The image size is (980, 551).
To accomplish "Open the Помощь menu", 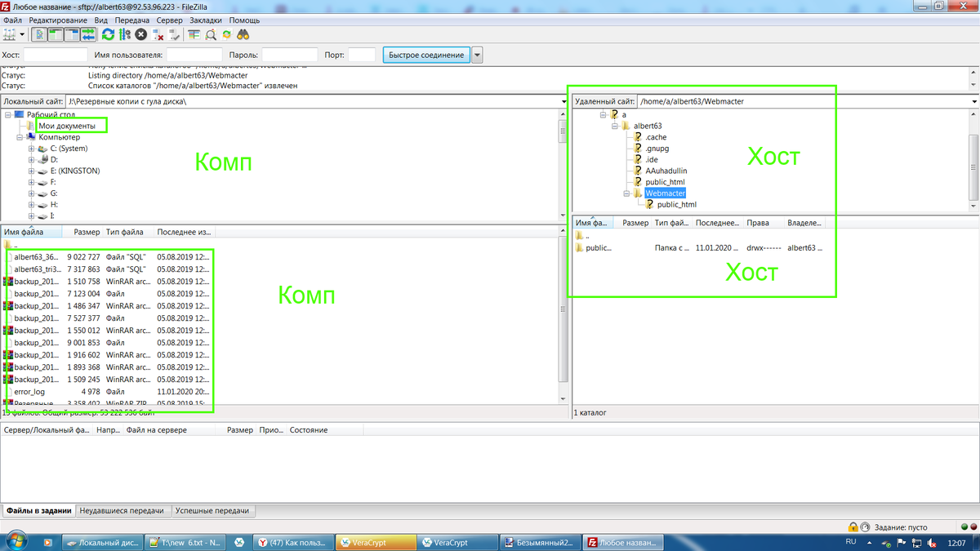I will (244, 19).
